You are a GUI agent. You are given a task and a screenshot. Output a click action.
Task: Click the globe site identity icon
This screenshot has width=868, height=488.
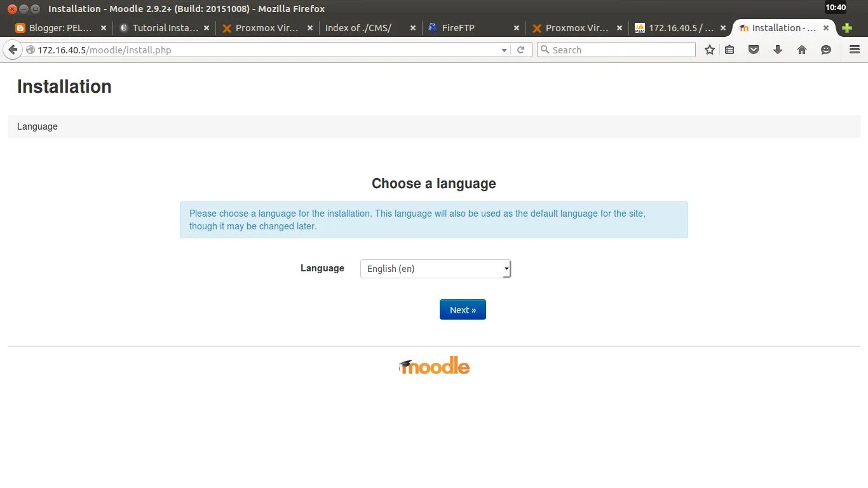[x=30, y=50]
